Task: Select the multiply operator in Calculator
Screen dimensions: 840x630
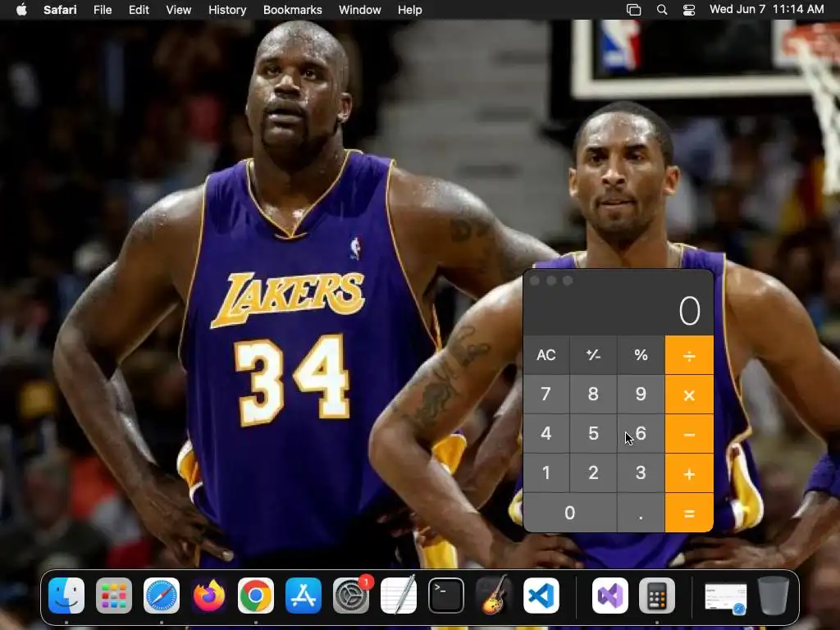Action: click(689, 395)
